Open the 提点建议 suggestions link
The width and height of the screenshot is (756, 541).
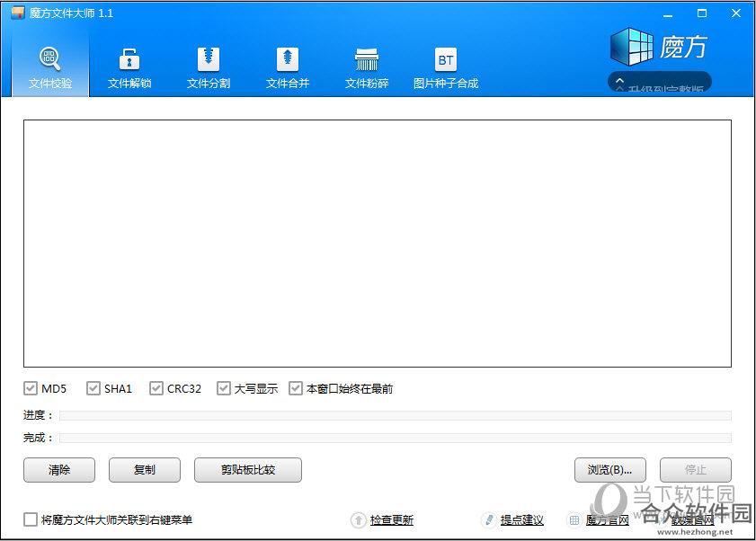(x=522, y=519)
